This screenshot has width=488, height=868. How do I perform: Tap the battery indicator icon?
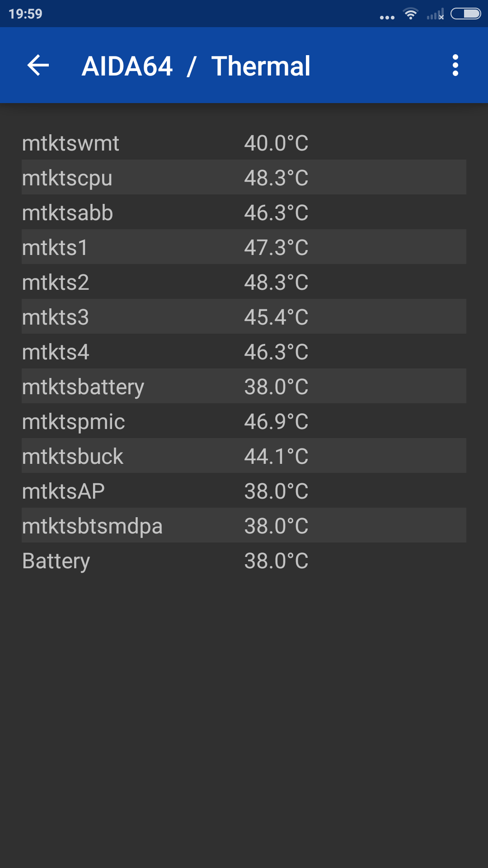pos(465,14)
